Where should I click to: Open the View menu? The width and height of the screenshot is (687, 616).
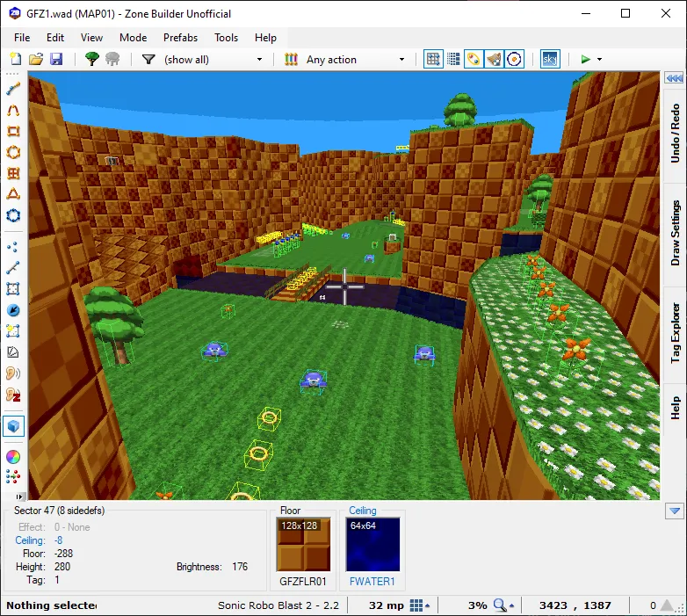click(91, 38)
